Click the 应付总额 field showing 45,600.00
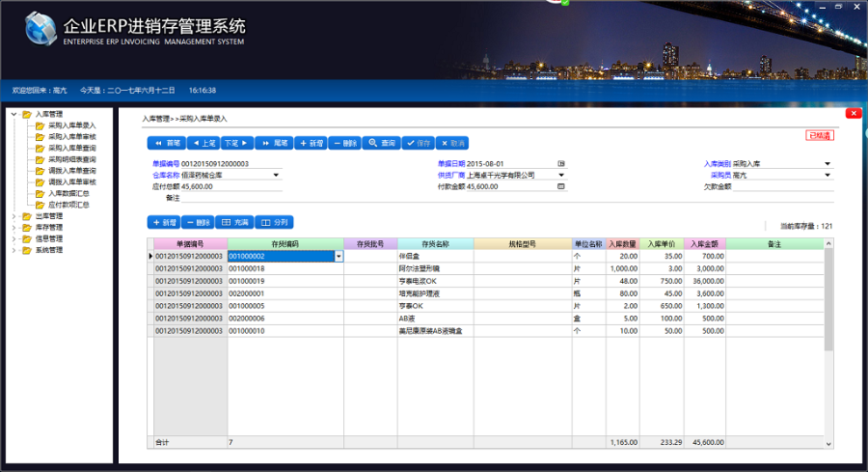Viewport: 868px width, 472px height. tap(231, 186)
